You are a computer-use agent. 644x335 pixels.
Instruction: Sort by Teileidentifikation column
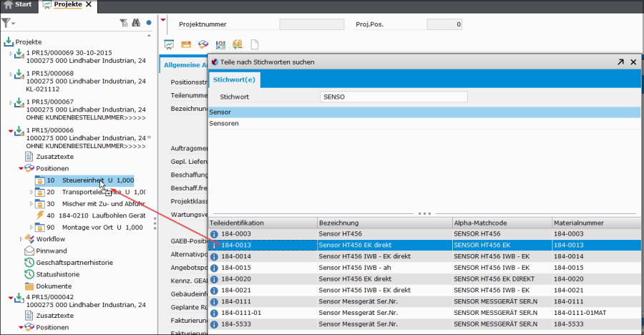(x=263, y=223)
